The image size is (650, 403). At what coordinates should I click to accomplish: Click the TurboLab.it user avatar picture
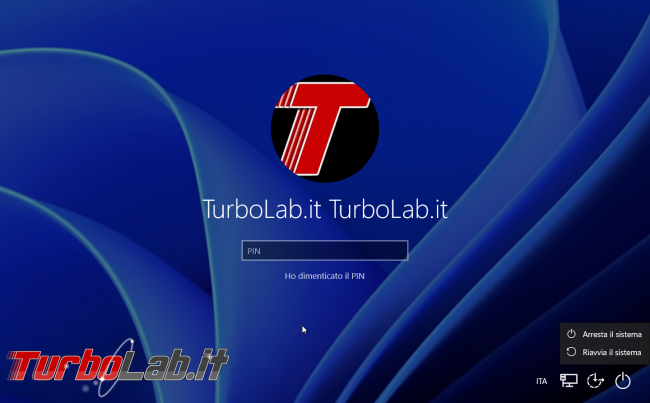pyautogui.click(x=325, y=129)
